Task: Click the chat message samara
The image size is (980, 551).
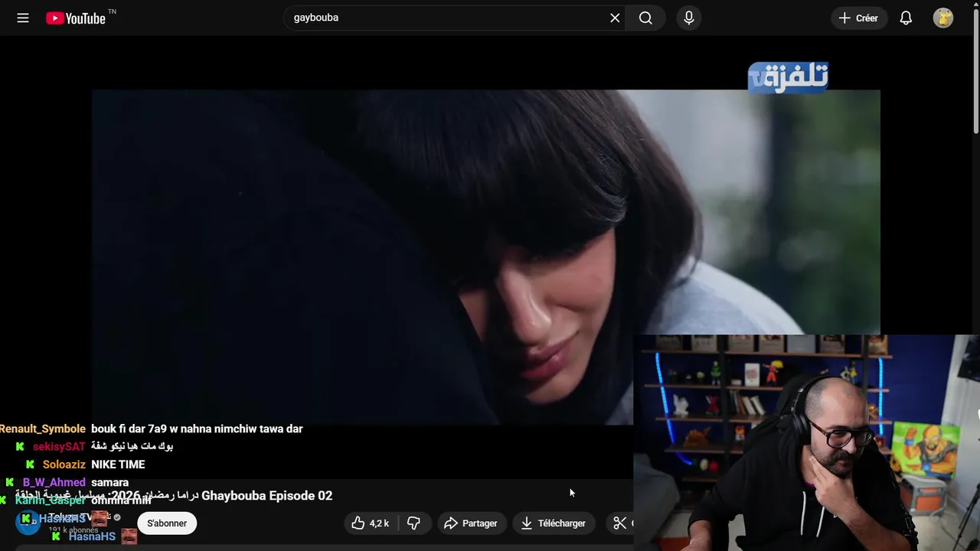Action: pyautogui.click(x=109, y=483)
